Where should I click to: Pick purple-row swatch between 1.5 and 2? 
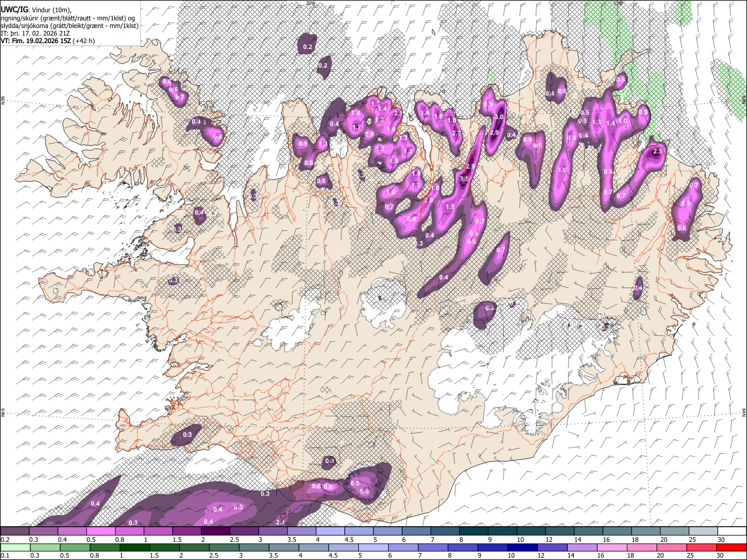187,531
